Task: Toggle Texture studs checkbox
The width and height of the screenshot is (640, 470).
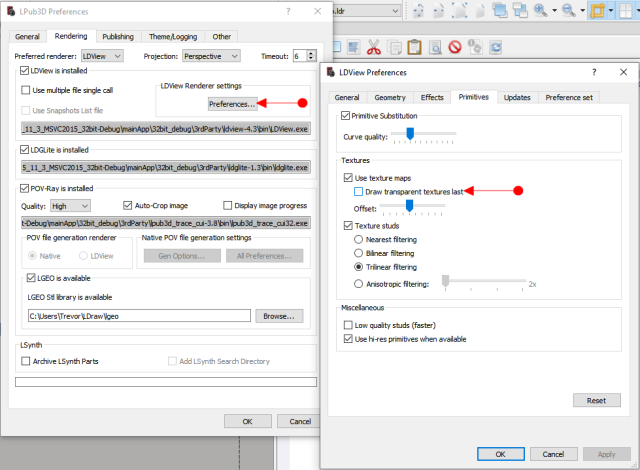Action: (348, 225)
